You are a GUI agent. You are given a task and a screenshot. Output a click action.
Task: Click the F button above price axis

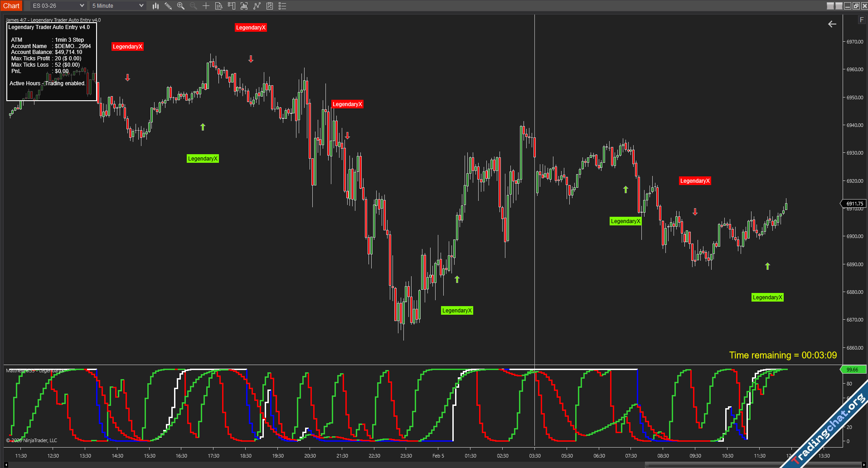coord(862,20)
